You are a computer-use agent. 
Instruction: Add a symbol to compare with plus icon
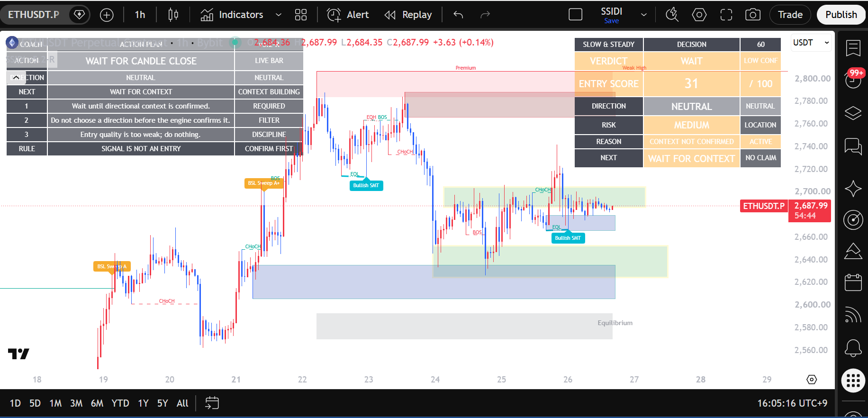point(107,15)
